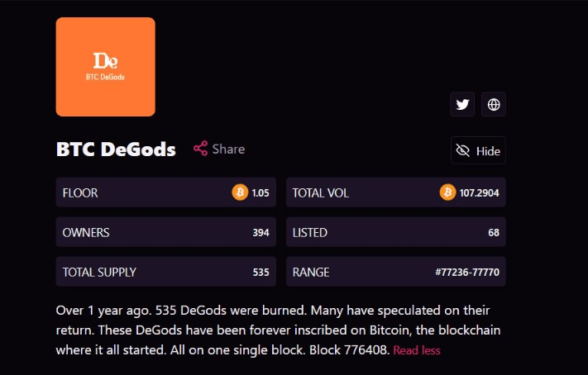Click the Share text link
The height and width of the screenshot is (375, 588).
(x=228, y=149)
